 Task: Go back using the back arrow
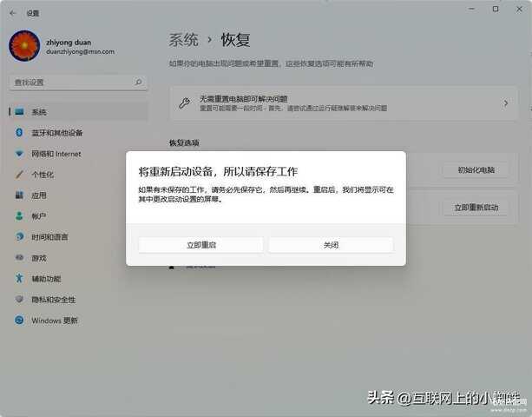[x=13, y=13]
